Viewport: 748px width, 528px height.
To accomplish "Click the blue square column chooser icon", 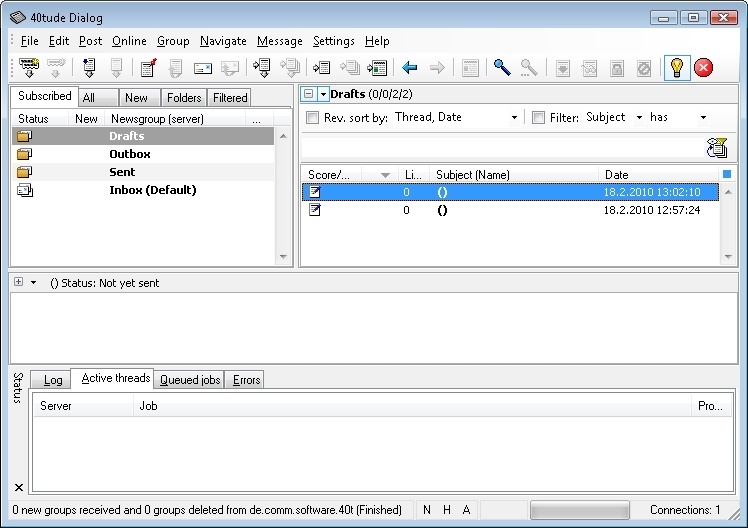I will (x=727, y=174).
